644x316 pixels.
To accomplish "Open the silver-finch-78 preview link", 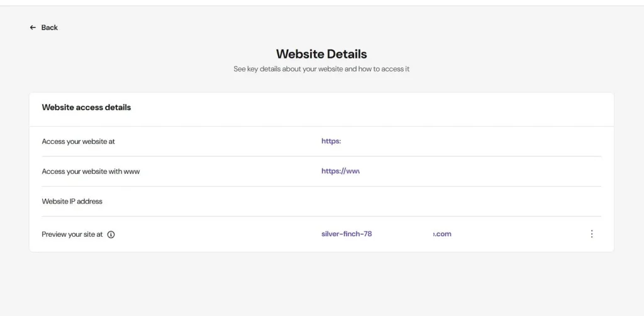I will coord(347,234).
